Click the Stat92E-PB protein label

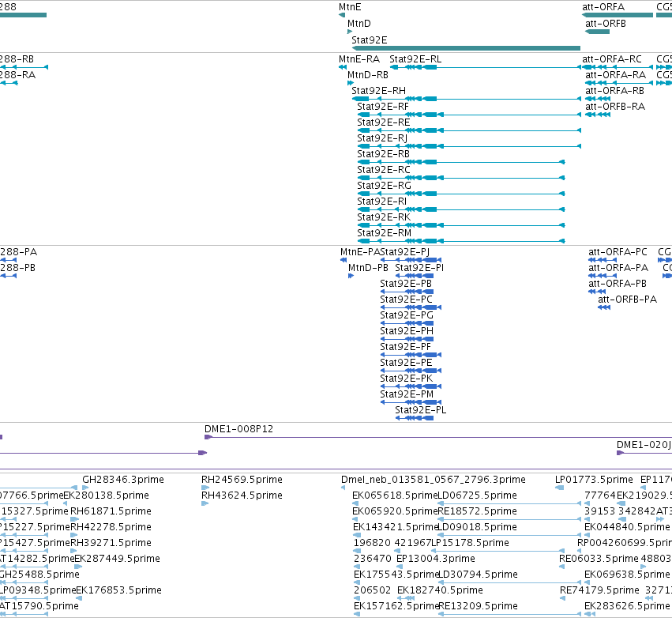(406, 284)
